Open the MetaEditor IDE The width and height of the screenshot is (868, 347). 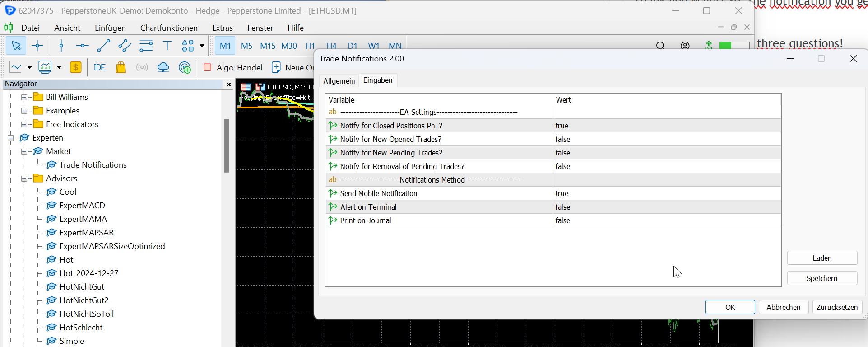tap(99, 67)
